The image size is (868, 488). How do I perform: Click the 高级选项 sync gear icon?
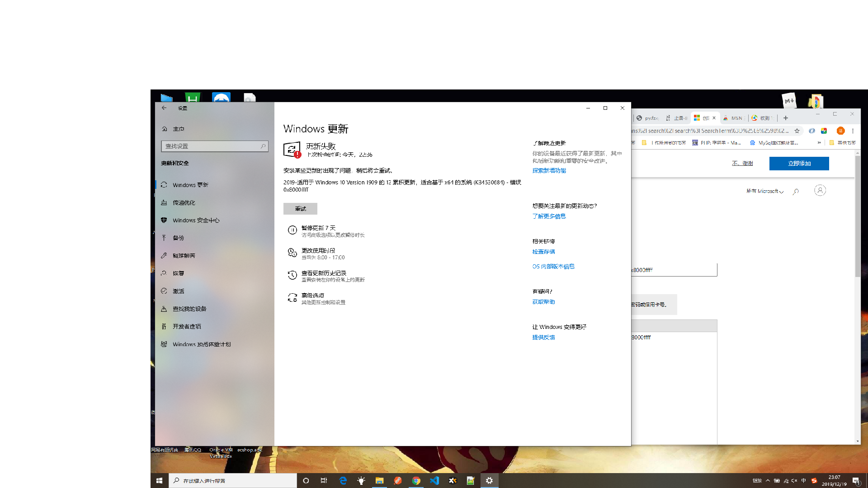pyautogui.click(x=292, y=297)
